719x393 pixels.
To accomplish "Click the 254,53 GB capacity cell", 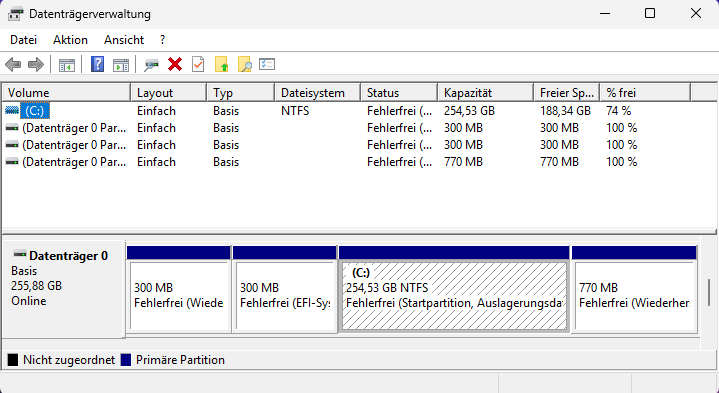I will 470,111.
